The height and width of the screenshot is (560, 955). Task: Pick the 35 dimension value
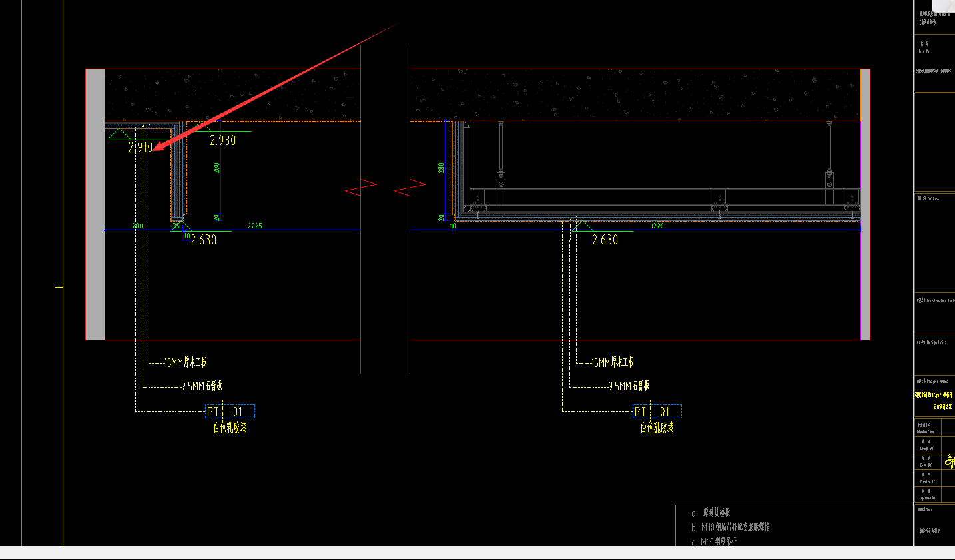tap(176, 226)
